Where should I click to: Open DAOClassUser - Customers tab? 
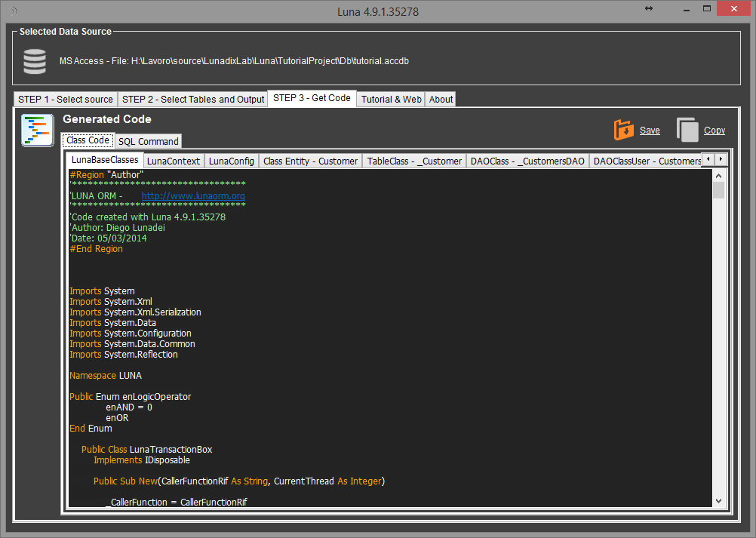coord(646,161)
